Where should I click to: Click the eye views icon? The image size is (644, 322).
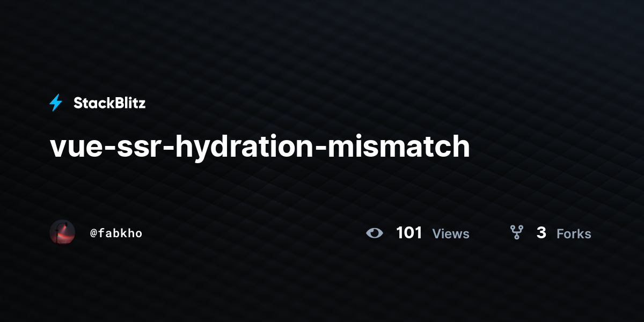375,233
